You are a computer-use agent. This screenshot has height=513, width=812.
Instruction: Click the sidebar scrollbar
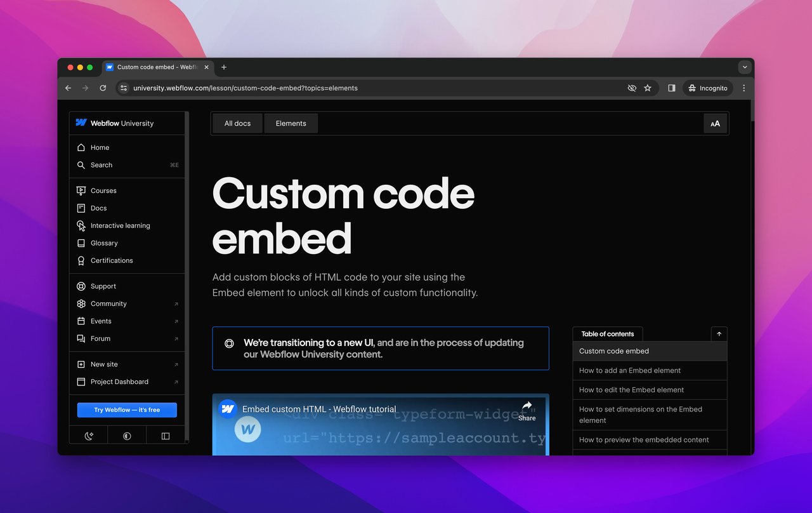(x=187, y=276)
